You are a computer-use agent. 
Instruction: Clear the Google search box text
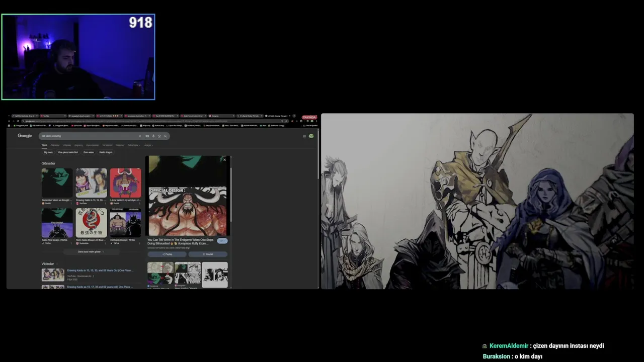(x=140, y=136)
